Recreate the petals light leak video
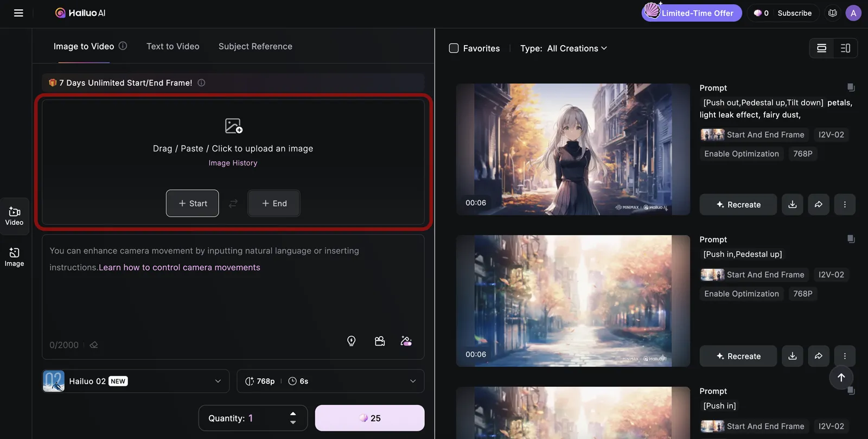 pos(738,205)
